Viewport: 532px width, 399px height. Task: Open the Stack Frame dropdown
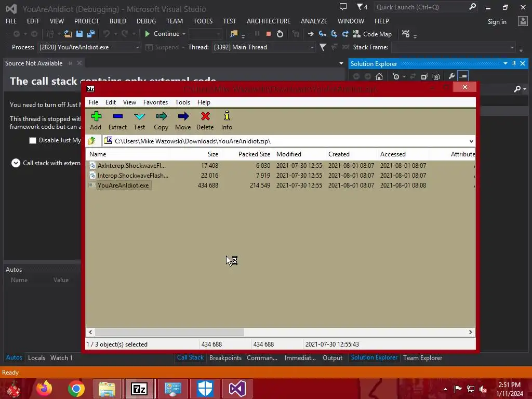click(x=512, y=47)
